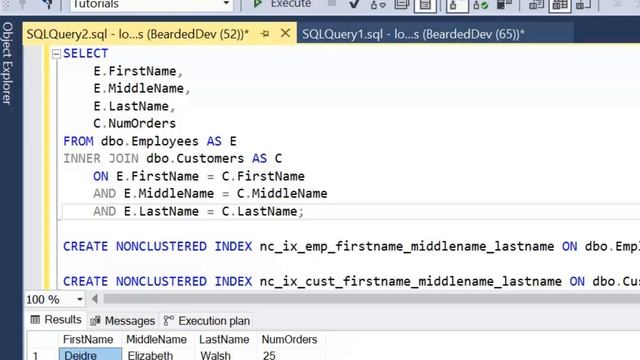Screen dimensions: 640x360
Task: Select the Elizabeth cell in results
Action: (158, 354)
